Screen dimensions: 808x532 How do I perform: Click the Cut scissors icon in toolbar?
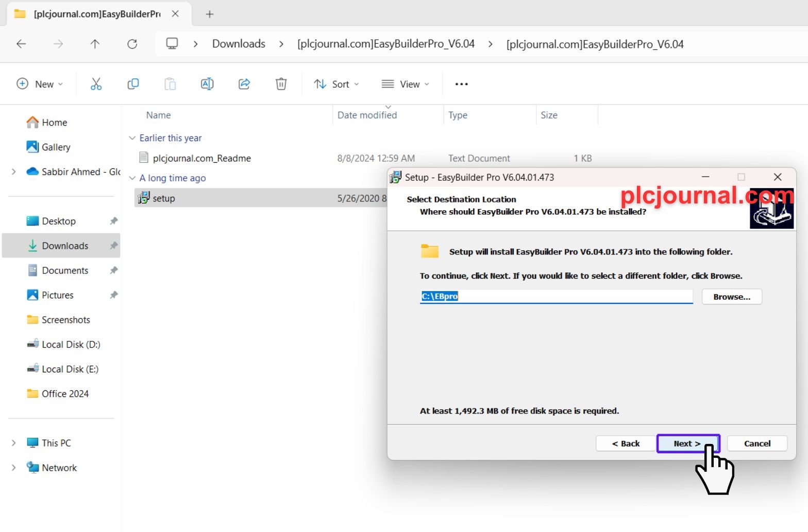[x=96, y=84]
